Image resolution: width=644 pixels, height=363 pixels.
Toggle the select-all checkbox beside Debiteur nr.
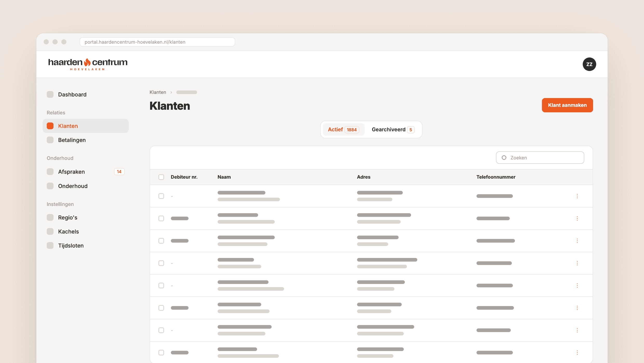(161, 177)
